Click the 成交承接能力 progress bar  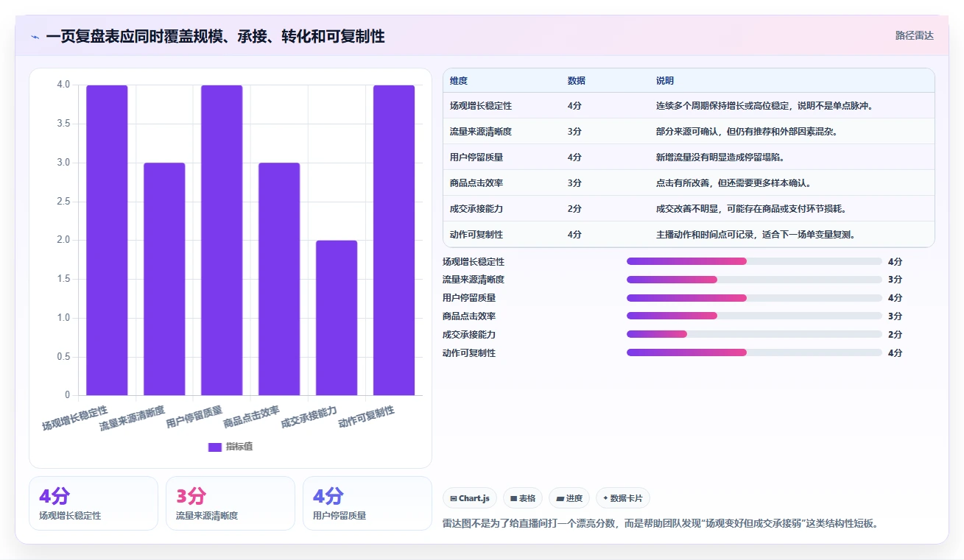pyautogui.click(x=754, y=334)
